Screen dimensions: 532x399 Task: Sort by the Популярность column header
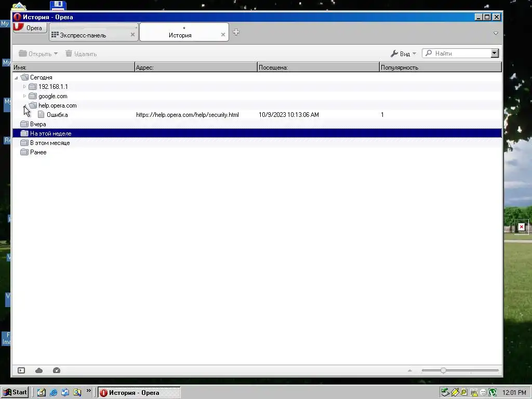pos(441,67)
